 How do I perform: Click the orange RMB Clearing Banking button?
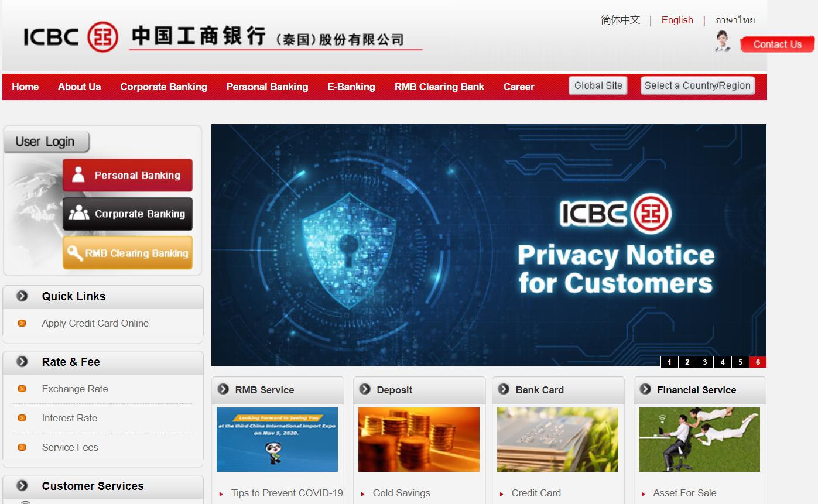click(128, 253)
